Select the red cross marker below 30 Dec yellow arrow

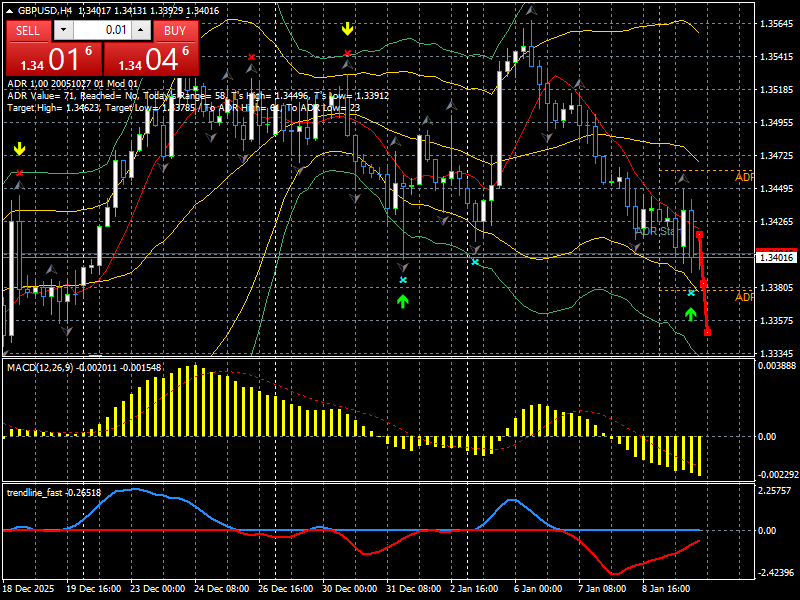347,53
